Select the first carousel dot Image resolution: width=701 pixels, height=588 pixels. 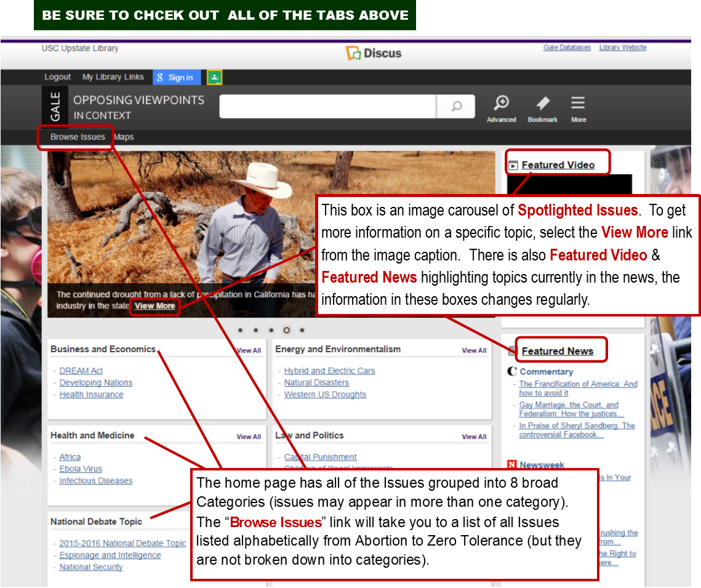pyautogui.click(x=241, y=330)
